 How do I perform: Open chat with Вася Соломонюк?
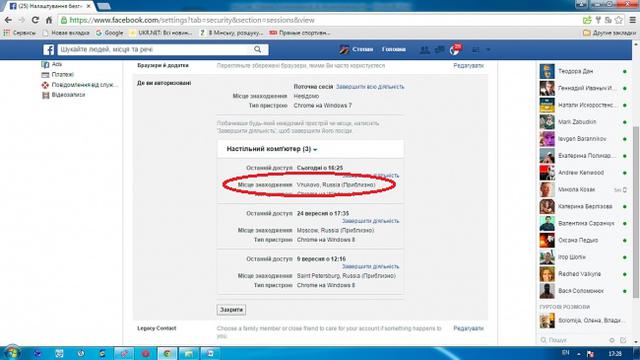[x=583, y=291]
